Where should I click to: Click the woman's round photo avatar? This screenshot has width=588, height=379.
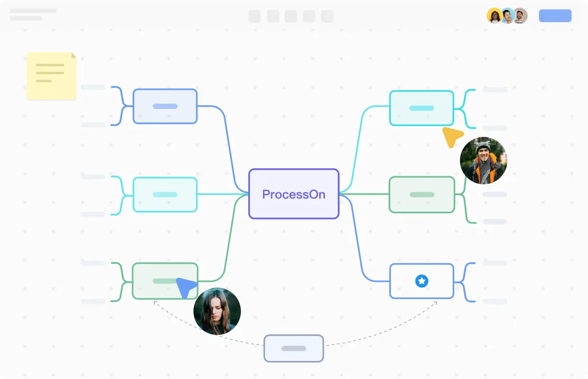point(217,311)
